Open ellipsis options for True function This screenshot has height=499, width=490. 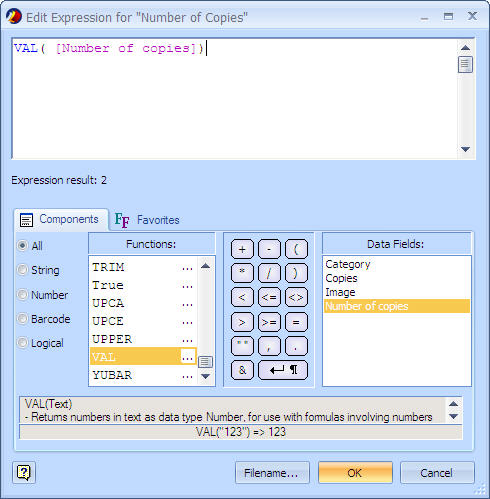pyautogui.click(x=188, y=286)
